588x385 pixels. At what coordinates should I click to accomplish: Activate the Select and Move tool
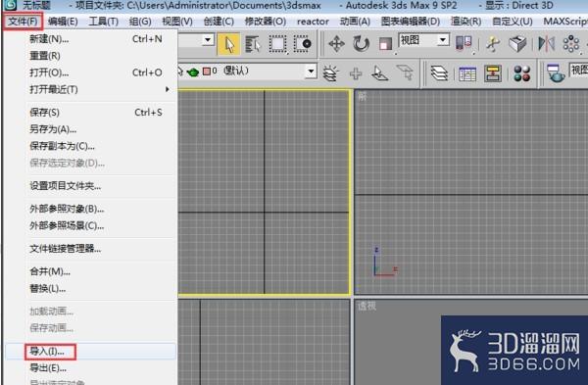pyautogui.click(x=336, y=44)
